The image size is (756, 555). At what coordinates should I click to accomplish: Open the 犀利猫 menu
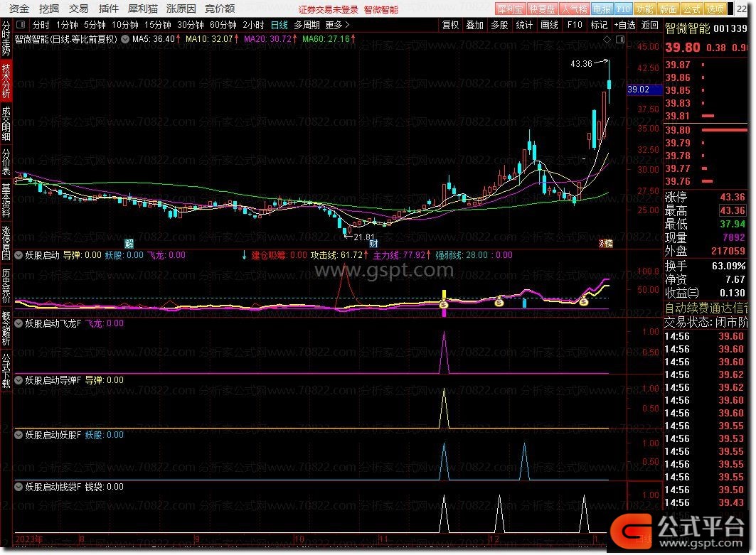click(143, 9)
